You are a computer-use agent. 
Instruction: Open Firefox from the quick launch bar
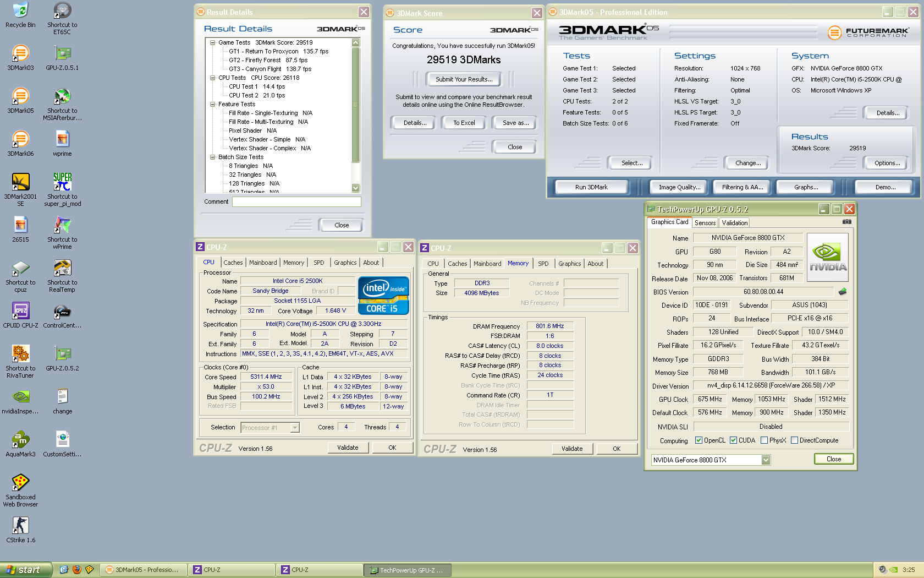tap(77, 570)
